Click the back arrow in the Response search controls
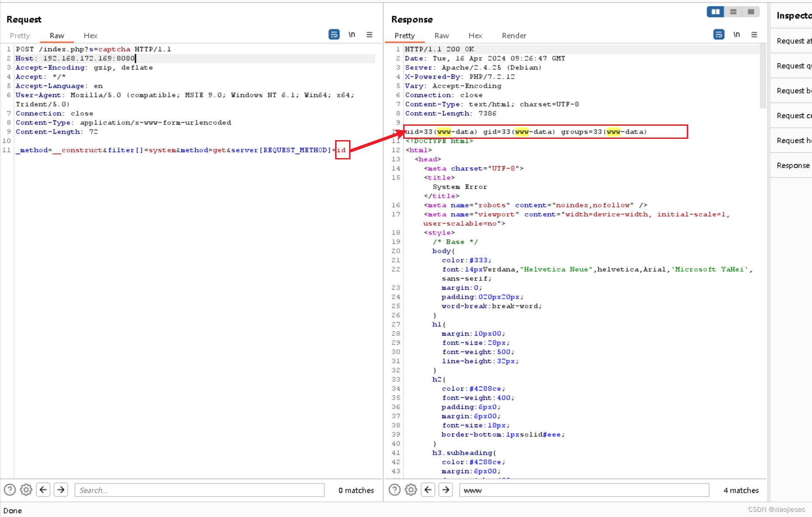Screen dimensions: 812x517 pos(428,490)
